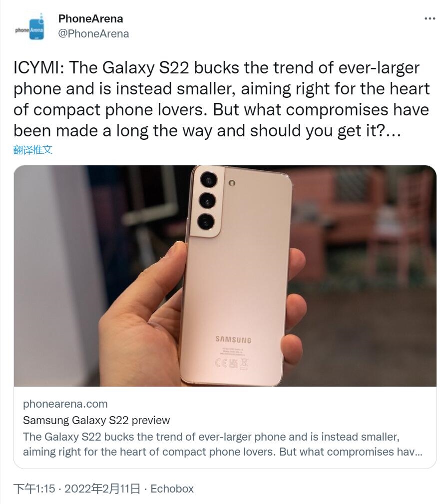Screen dimensions: 440x504
Task: Click the camera module in the photo
Action: pyautogui.click(x=207, y=202)
